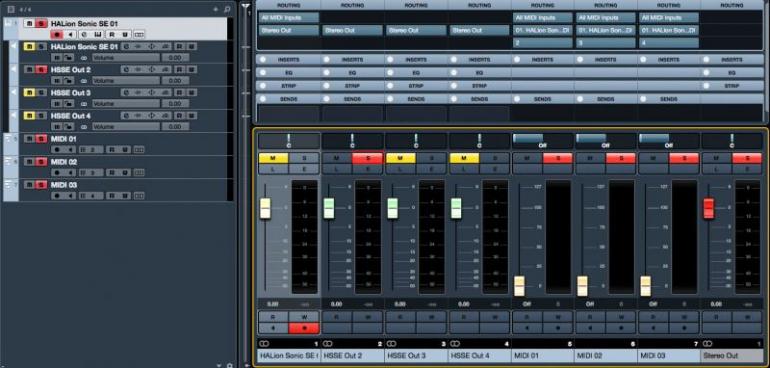Click the E edit channel settings button on HALion Sonic SE channel
Image resolution: width=770 pixels, height=368 pixels.
pos(304,169)
